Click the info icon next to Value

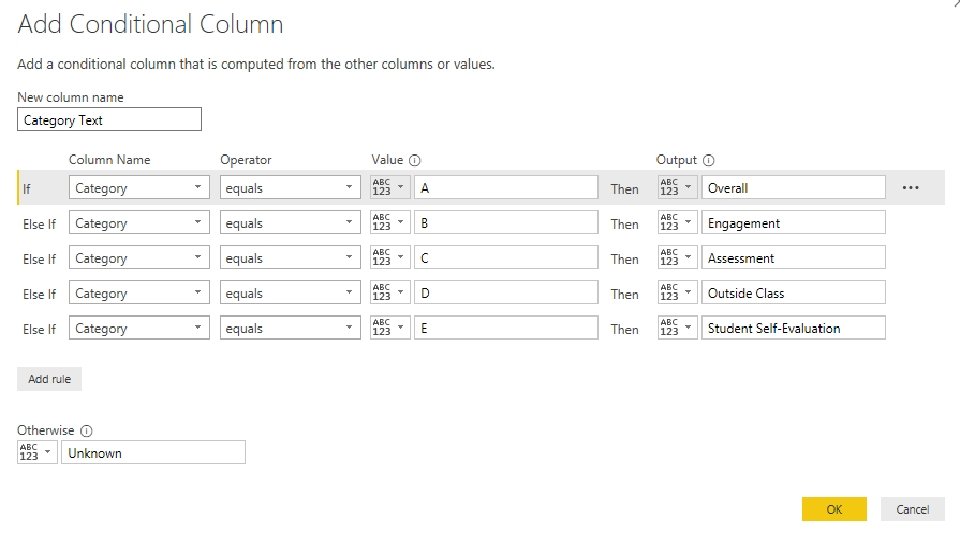[x=415, y=160]
